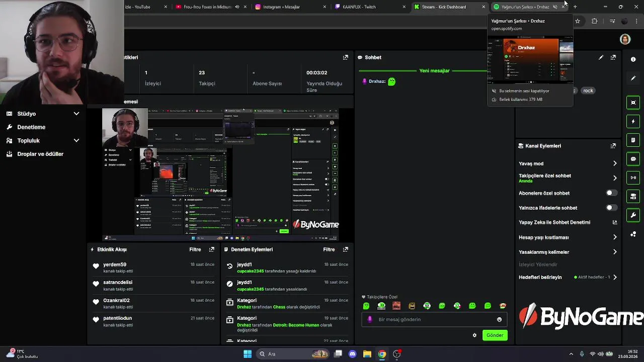The height and width of the screenshot is (362, 644).
Task: Filter the Etkinlik Akışı list
Action: click(x=195, y=249)
